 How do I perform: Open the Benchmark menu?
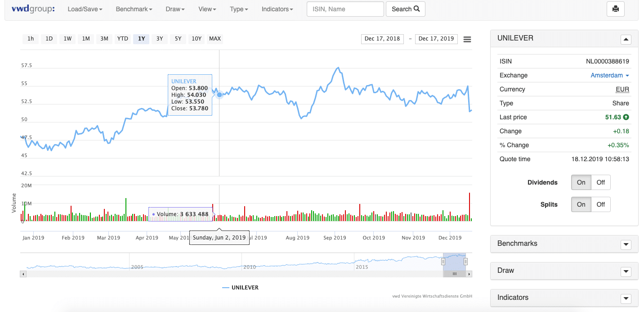click(x=134, y=9)
